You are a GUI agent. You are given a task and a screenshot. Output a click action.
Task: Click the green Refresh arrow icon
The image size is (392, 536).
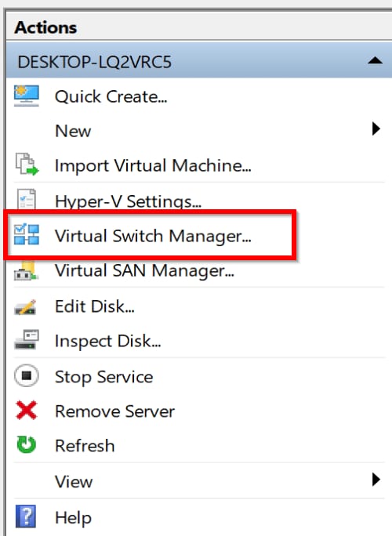27,444
